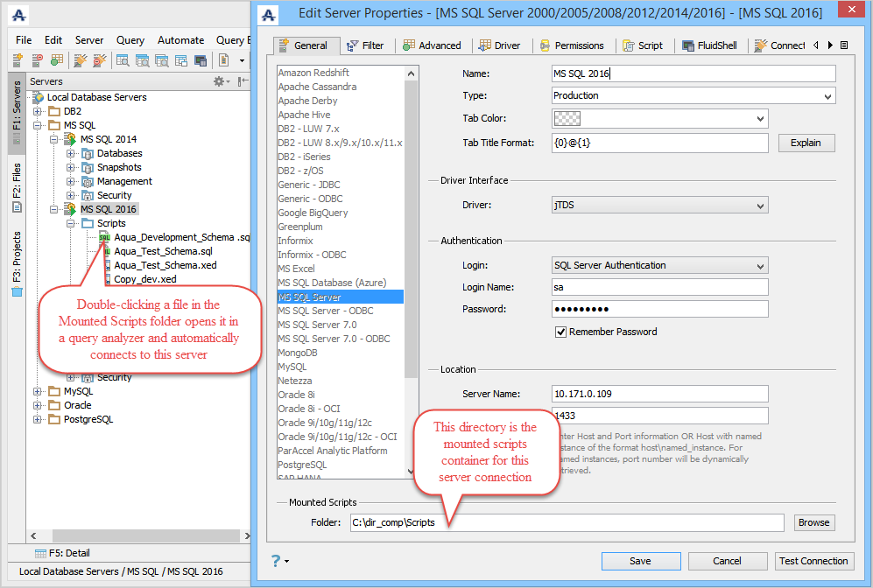Switch to the Permissions tab

(573, 45)
